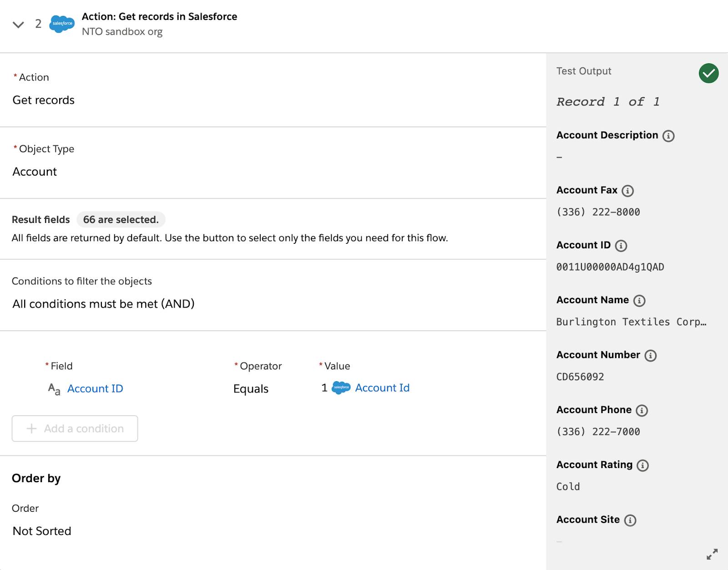Click the Salesforce cloud logo in the header

coord(62,24)
